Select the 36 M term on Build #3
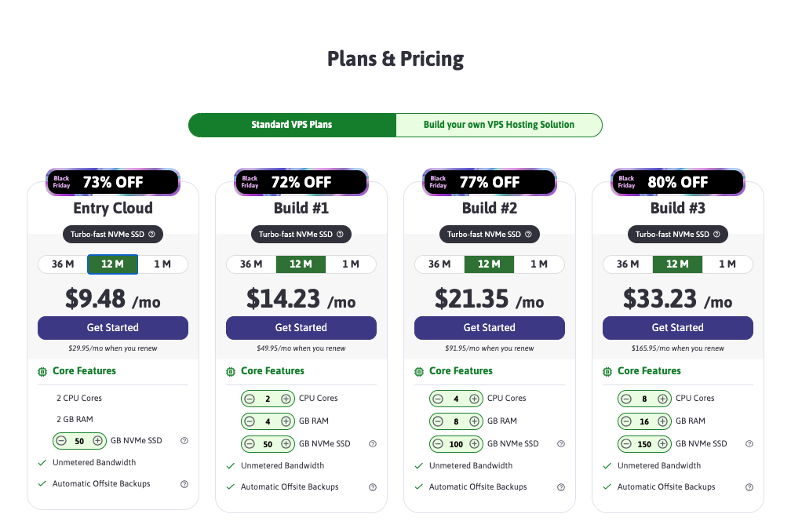This screenshot has height=532, width=791. click(x=627, y=264)
